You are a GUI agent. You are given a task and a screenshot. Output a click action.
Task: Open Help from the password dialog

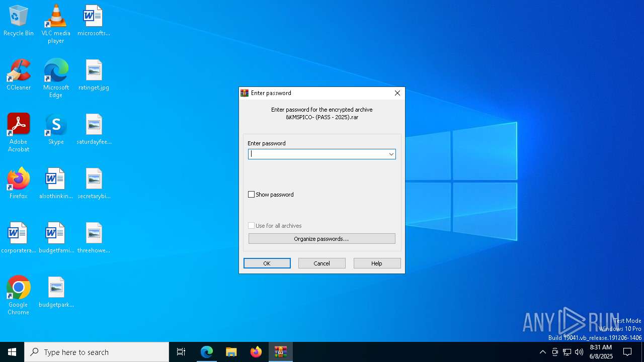[377, 263]
